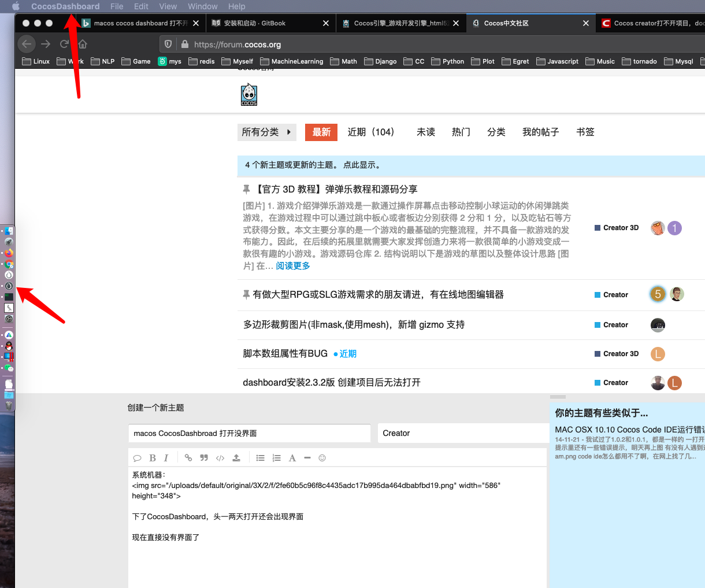This screenshot has width=705, height=588.
Task: Open the File menu in the menu bar
Action: click(x=117, y=6)
